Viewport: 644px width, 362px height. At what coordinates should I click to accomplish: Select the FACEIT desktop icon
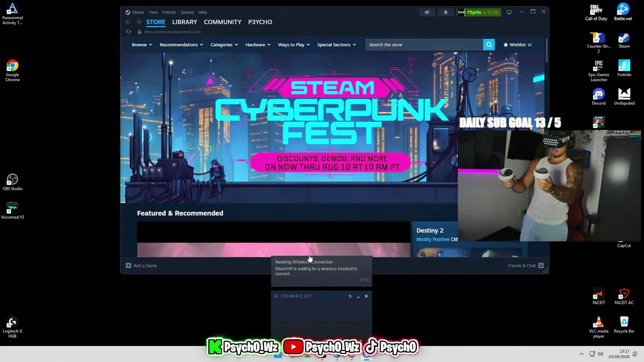point(598,297)
